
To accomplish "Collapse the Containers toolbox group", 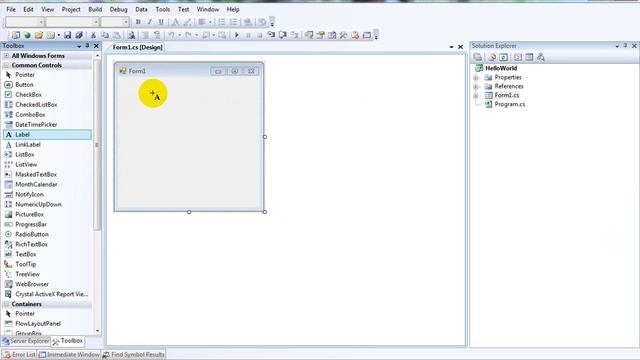I will [x=6, y=304].
